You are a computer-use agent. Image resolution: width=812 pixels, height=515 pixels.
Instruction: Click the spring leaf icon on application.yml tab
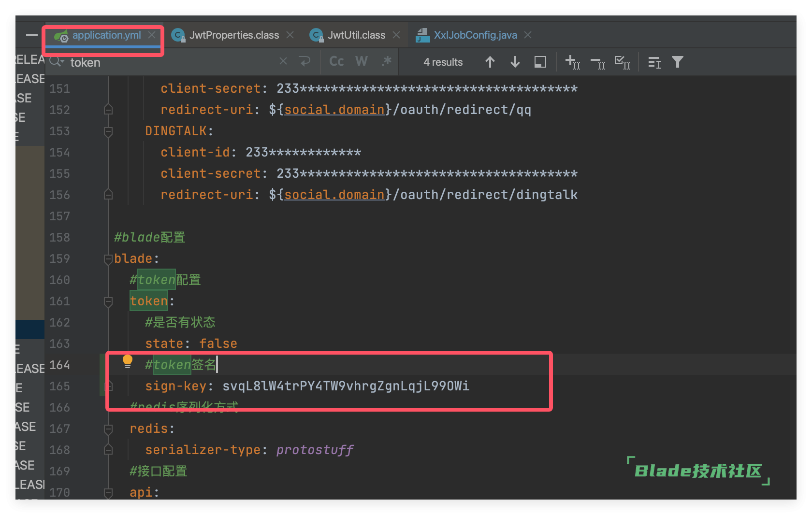pyautogui.click(x=61, y=36)
